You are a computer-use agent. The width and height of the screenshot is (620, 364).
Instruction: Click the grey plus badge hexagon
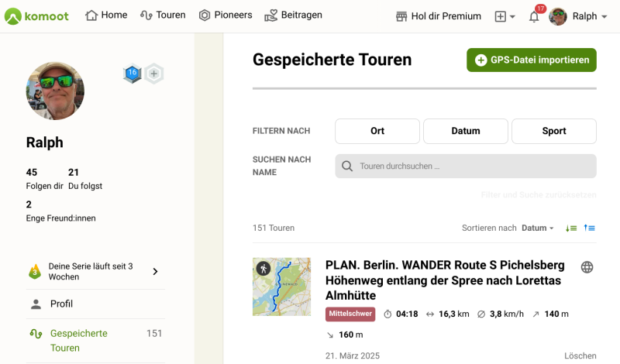click(154, 74)
